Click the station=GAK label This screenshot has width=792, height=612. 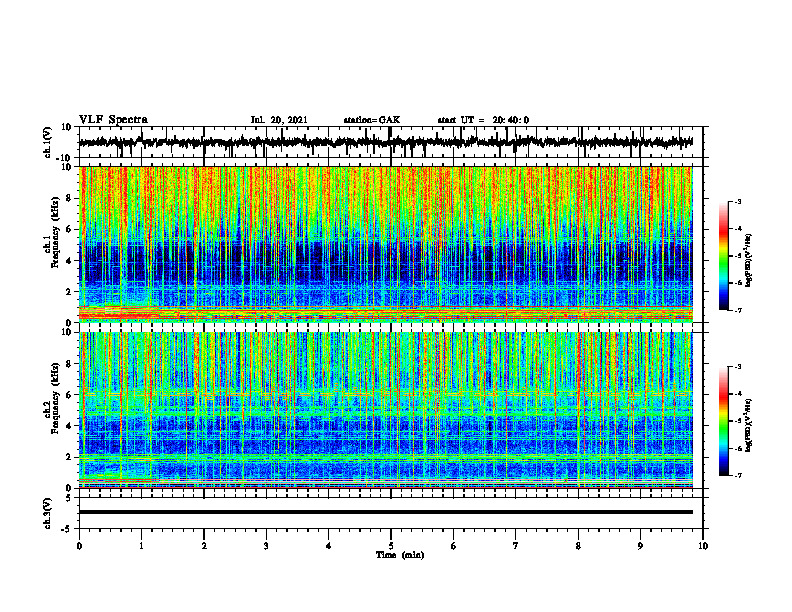(x=372, y=120)
